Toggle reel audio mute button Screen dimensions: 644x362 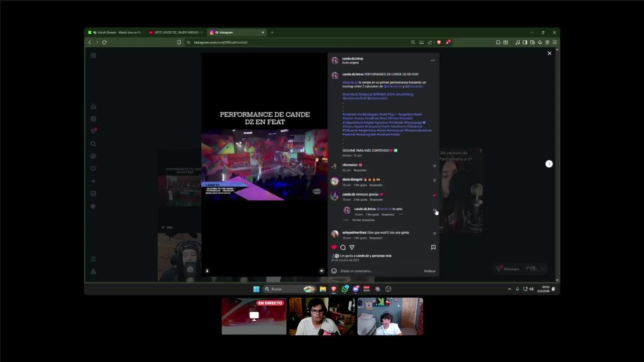tap(322, 270)
